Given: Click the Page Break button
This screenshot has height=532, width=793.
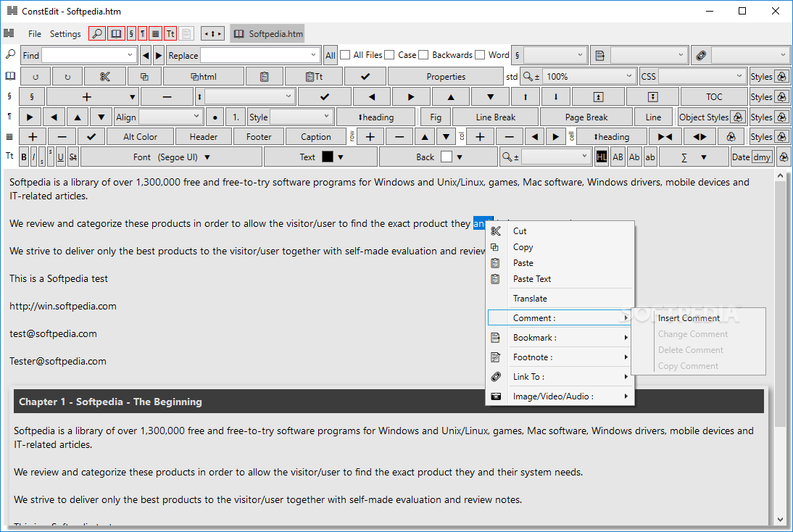Looking at the screenshot, I should pyautogui.click(x=586, y=117).
